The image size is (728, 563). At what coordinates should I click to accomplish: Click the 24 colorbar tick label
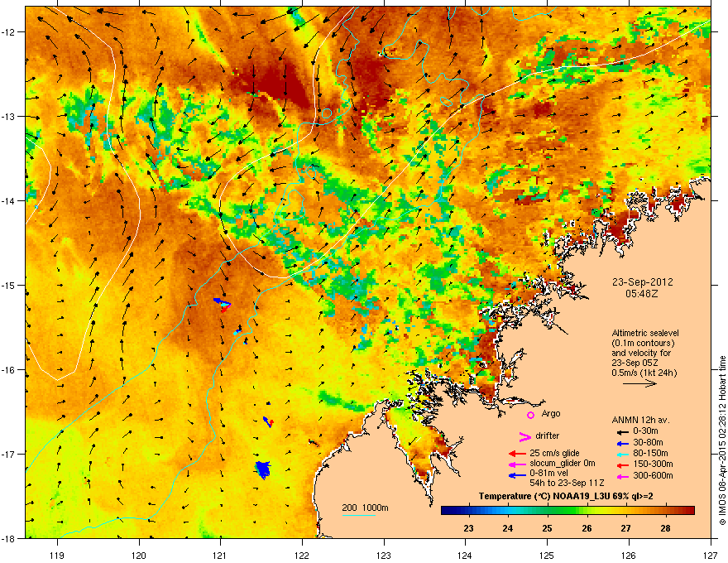click(508, 528)
